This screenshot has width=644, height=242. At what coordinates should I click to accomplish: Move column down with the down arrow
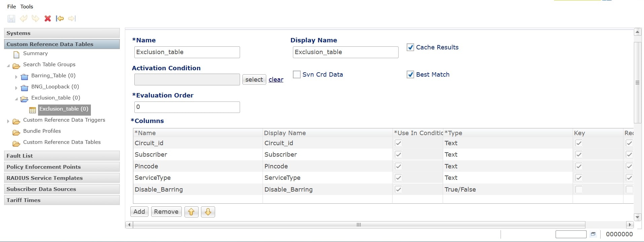coord(208,212)
